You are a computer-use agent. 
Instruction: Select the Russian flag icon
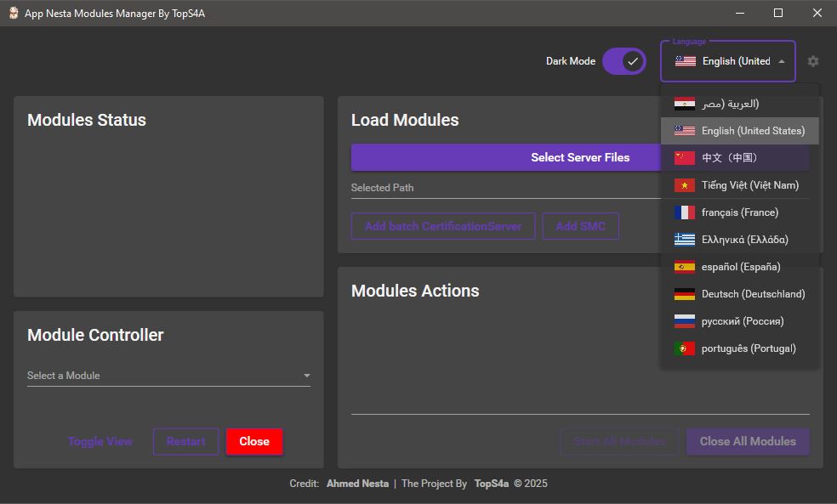pyautogui.click(x=686, y=320)
